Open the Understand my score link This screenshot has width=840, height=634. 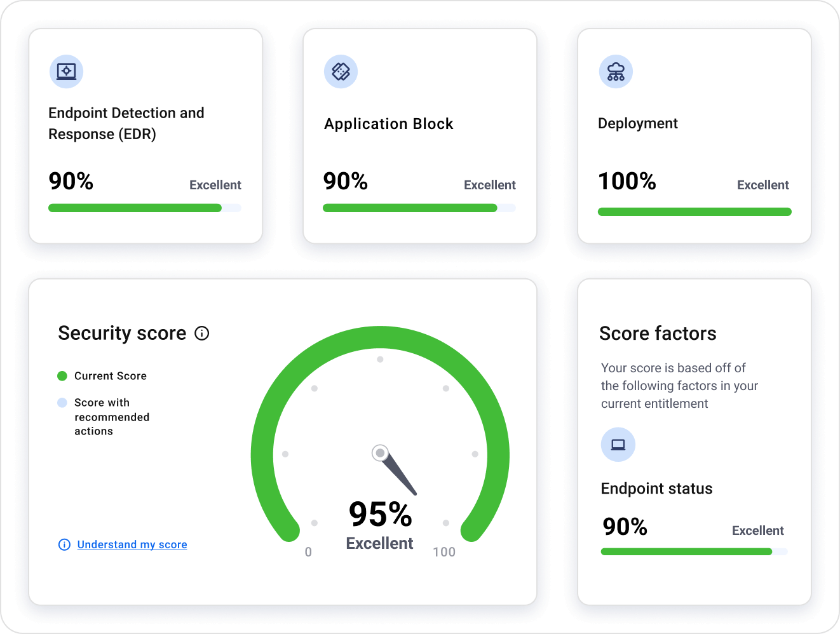[132, 544]
